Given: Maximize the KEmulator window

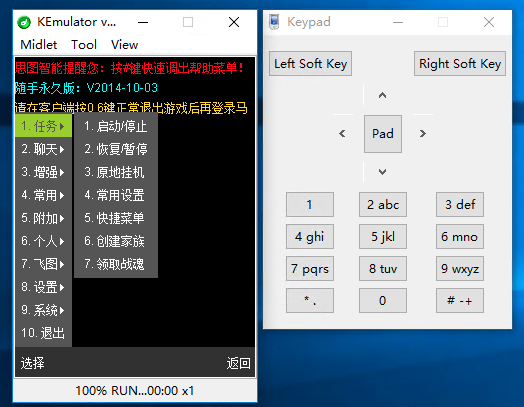Looking at the screenshot, I should pos(188,22).
